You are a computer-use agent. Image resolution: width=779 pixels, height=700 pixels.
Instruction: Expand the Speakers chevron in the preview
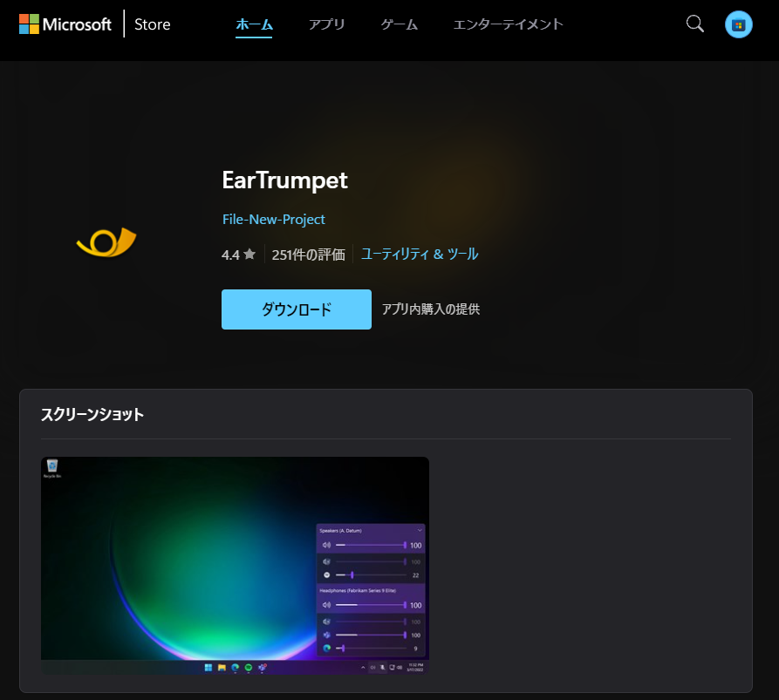pos(420,530)
